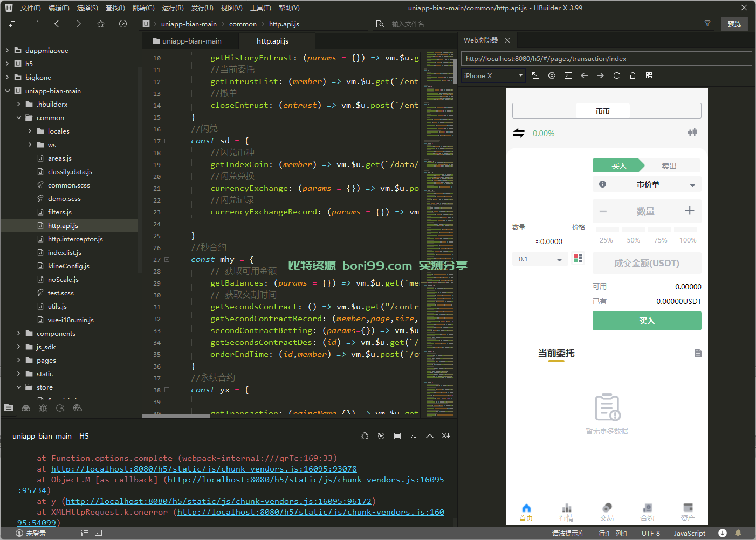Viewport: 756px width, 540px height.
Task: Open http.interceptor.js in the file tree
Action: (75, 239)
